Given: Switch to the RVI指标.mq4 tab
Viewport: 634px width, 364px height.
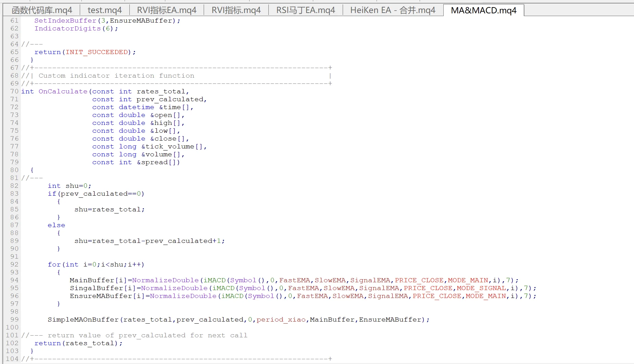Looking at the screenshot, I should (x=236, y=10).
